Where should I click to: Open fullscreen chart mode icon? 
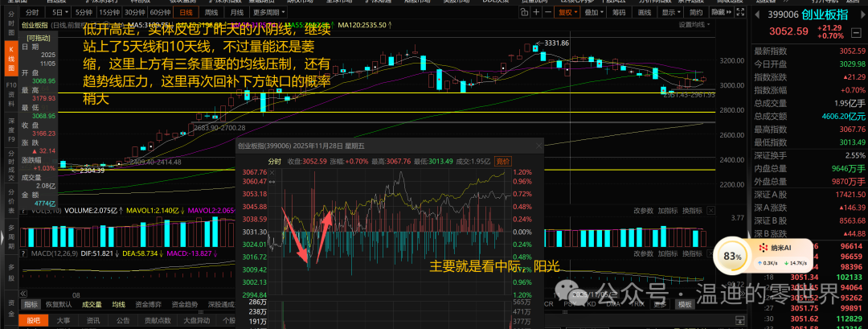click(x=740, y=12)
